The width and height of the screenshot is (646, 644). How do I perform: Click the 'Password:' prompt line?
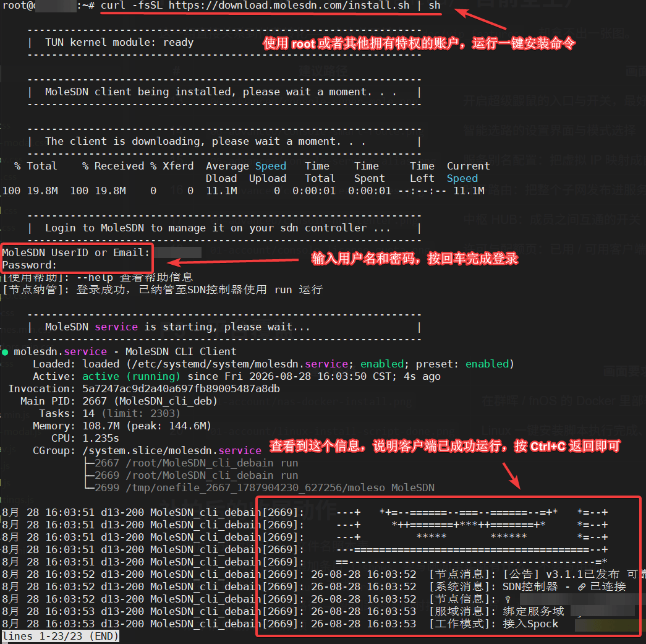point(29,265)
